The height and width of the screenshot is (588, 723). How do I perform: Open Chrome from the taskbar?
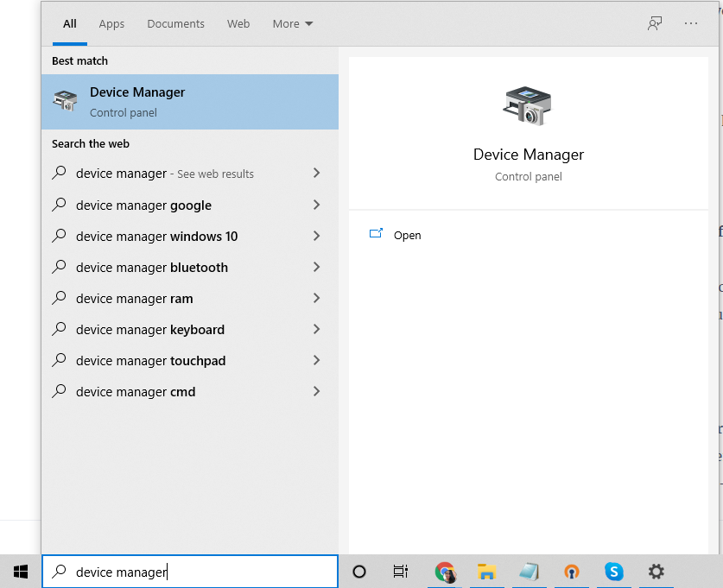[445, 572]
